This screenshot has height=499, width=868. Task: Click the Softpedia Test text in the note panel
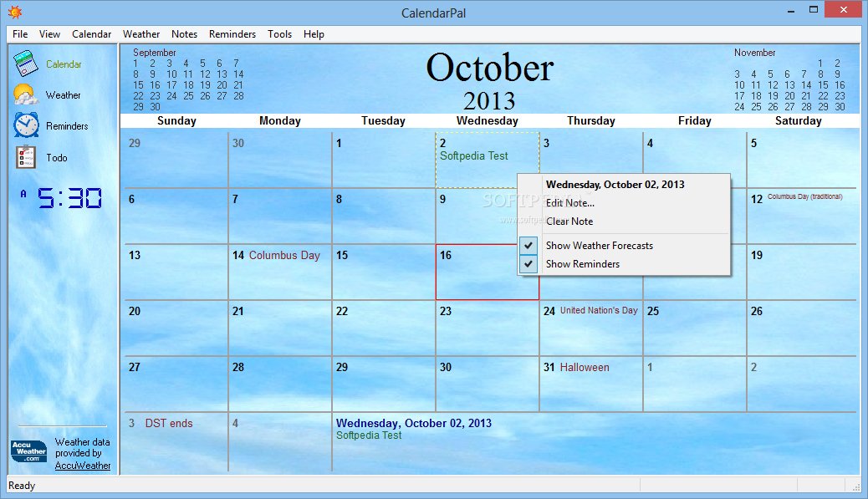(369, 435)
